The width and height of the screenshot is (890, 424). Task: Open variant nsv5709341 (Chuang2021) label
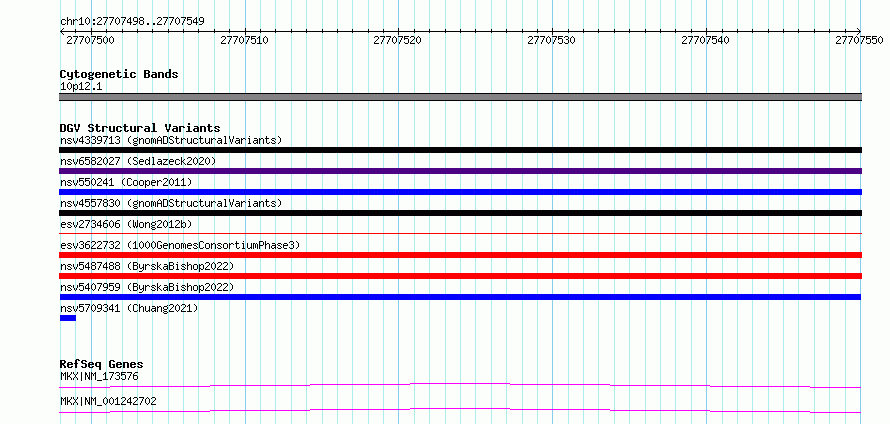click(129, 308)
